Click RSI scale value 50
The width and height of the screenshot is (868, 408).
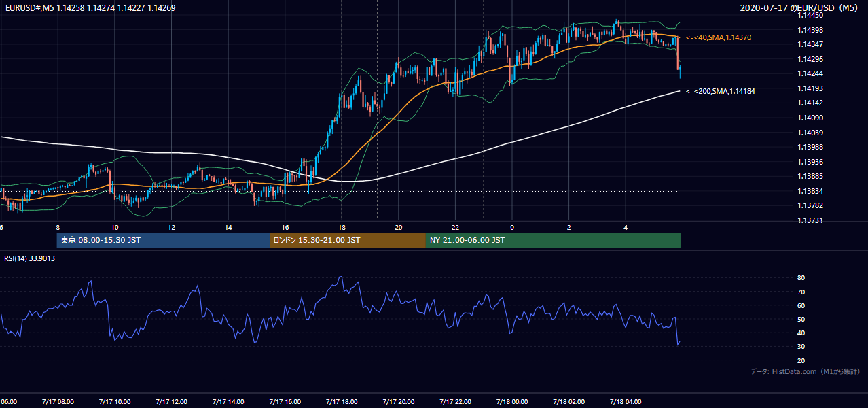pyautogui.click(x=801, y=319)
